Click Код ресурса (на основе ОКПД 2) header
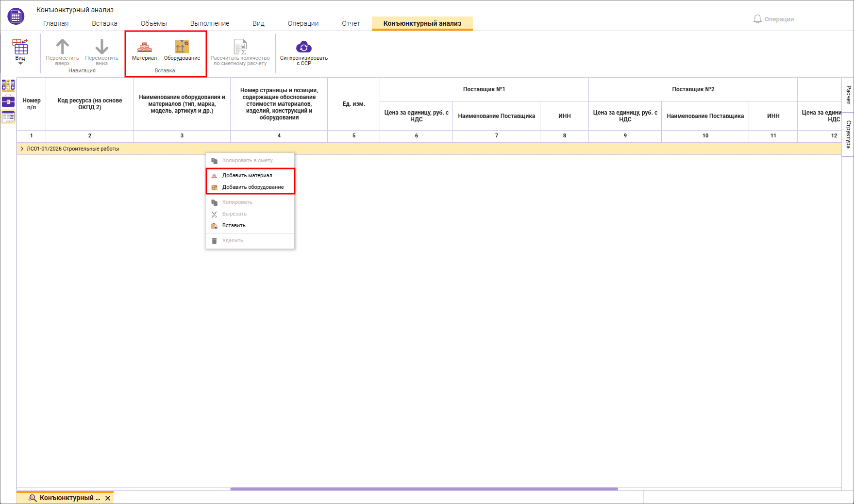The height and width of the screenshot is (504, 854). click(x=90, y=104)
